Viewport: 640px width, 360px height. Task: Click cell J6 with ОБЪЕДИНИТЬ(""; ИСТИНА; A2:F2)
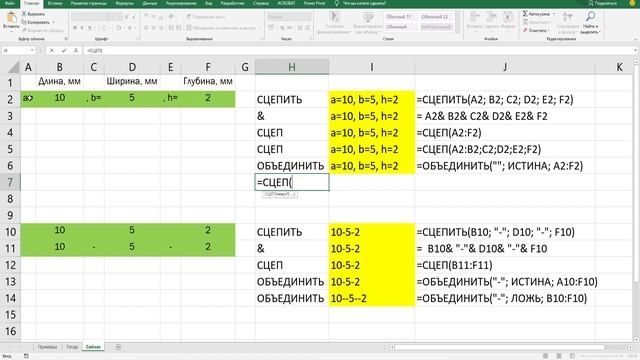coord(505,166)
